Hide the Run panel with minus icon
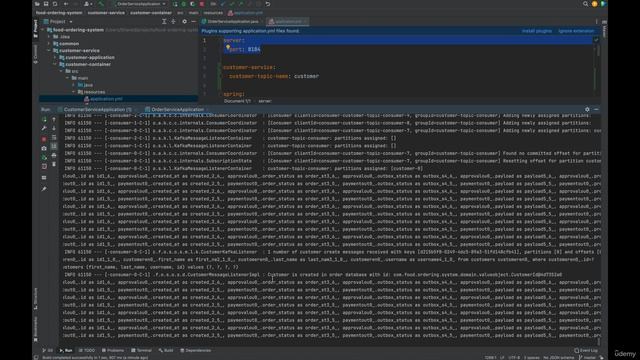The width and height of the screenshot is (640, 360). [x=596, y=109]
